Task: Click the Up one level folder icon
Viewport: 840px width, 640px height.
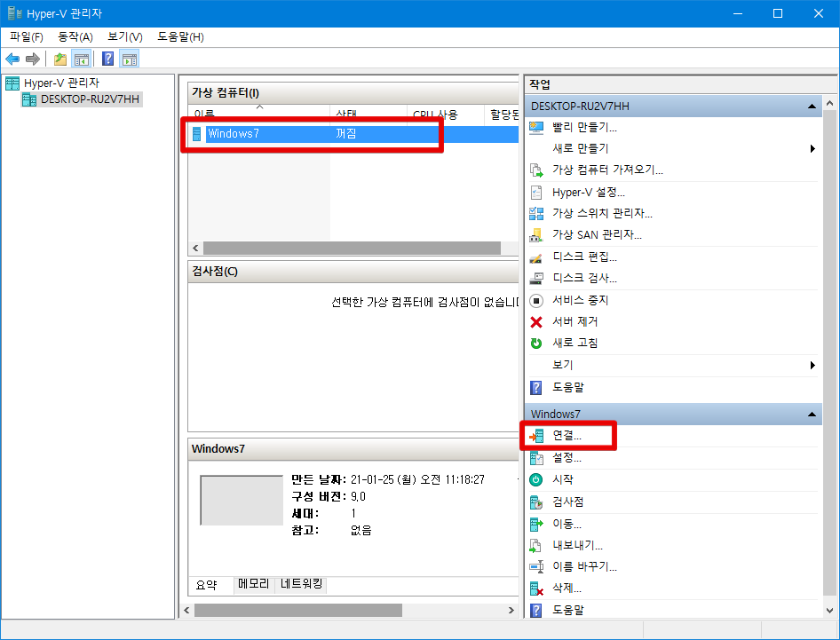Action: coord(60,59)
